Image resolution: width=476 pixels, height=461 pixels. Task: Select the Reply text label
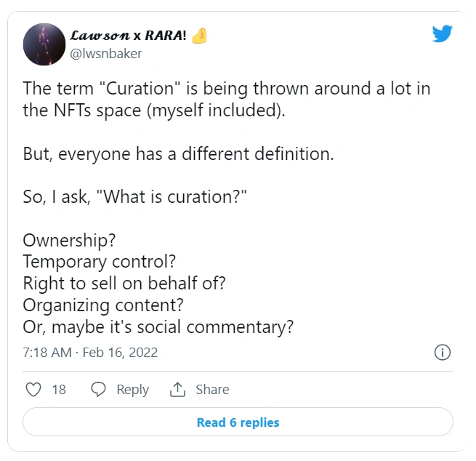(x=133, y=390)
